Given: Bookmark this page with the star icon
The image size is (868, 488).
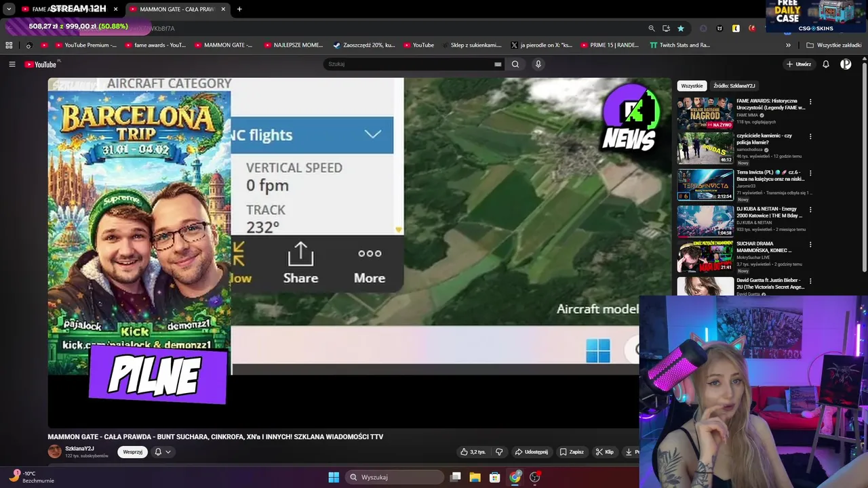Looking at the screenshot, I should coord(681,28).
